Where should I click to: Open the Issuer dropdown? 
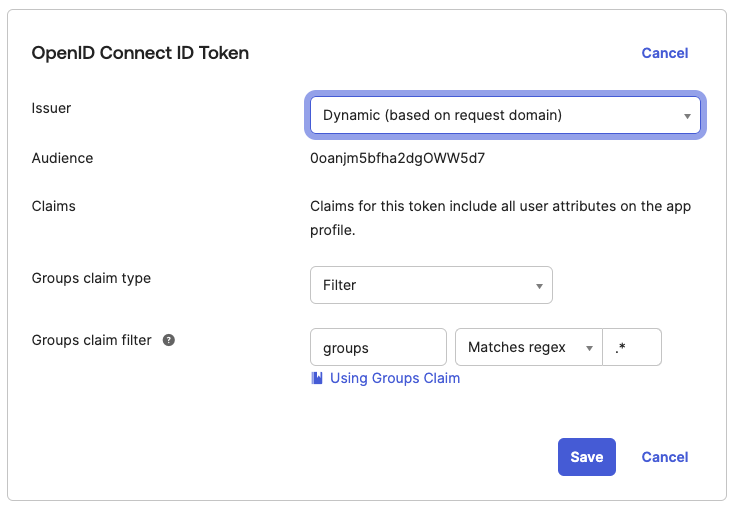click(x=505, y=116)
